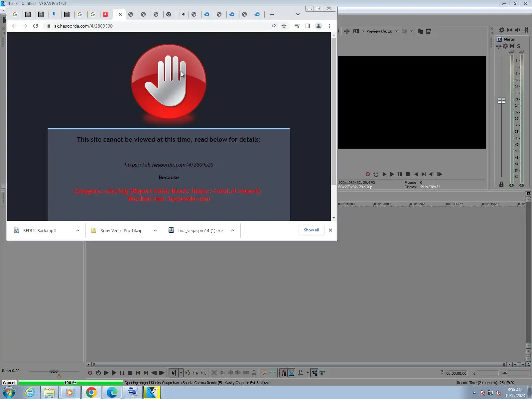Click the Master volume fader
532x399 pixels.
point(501,100)
